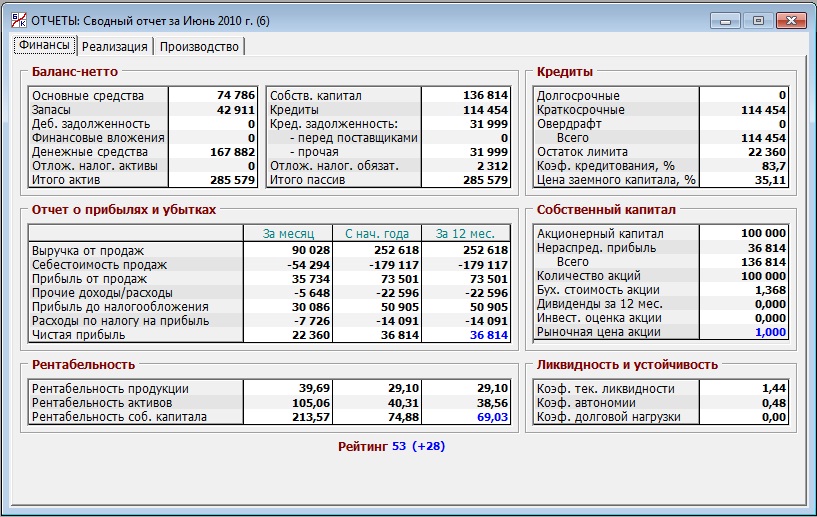Select the Коэф. долговой нагрузки label
This screenshot has width=817, height=517.
tap(609, 417)
